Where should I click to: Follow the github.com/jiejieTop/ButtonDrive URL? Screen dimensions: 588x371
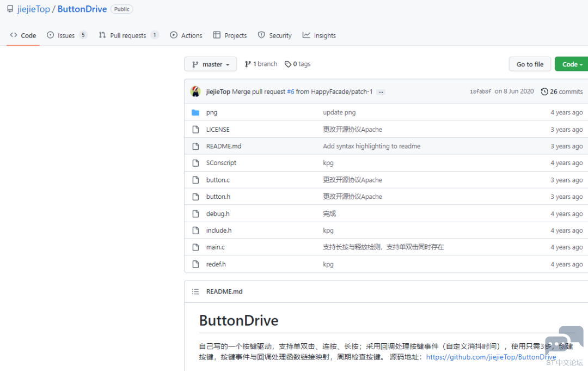491,357
